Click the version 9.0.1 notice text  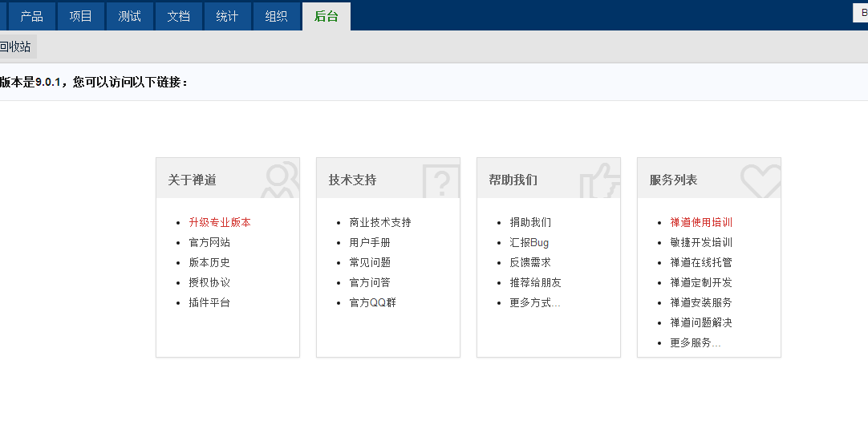point(94,83)
